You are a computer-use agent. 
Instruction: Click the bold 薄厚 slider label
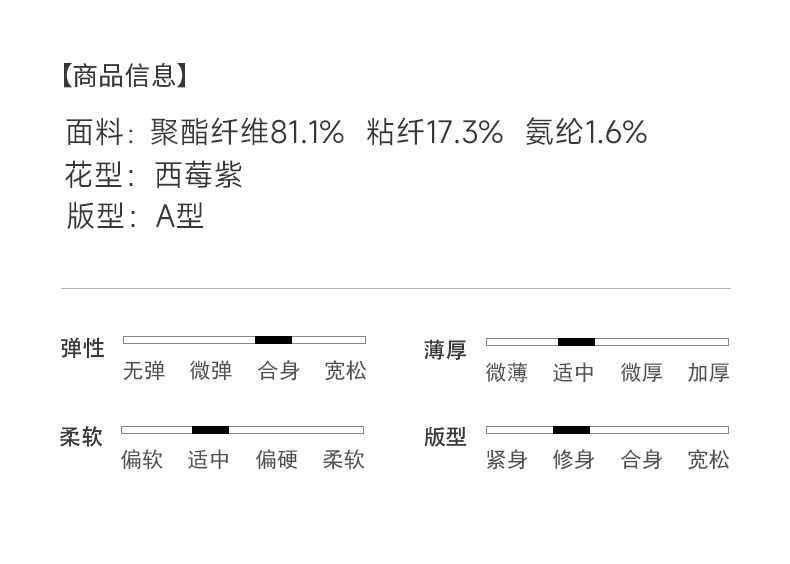445,350
